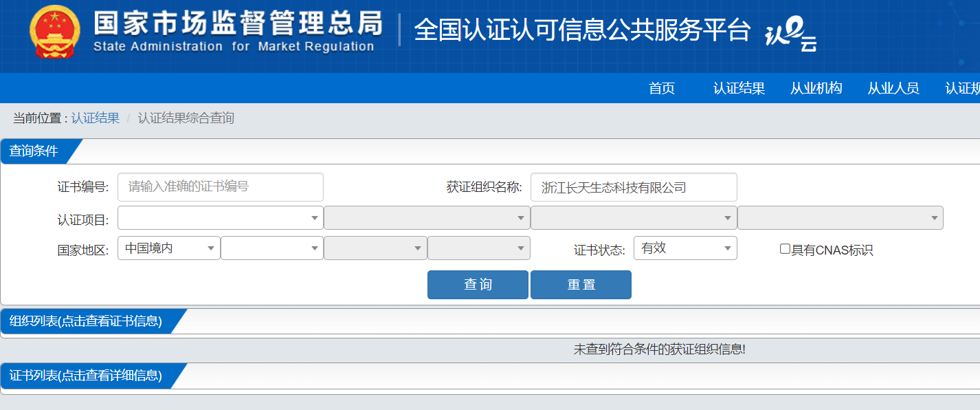Viewport: 980px width, 410px height.
Task: Click the 重置 reset button
Action: tap(581, 285)
